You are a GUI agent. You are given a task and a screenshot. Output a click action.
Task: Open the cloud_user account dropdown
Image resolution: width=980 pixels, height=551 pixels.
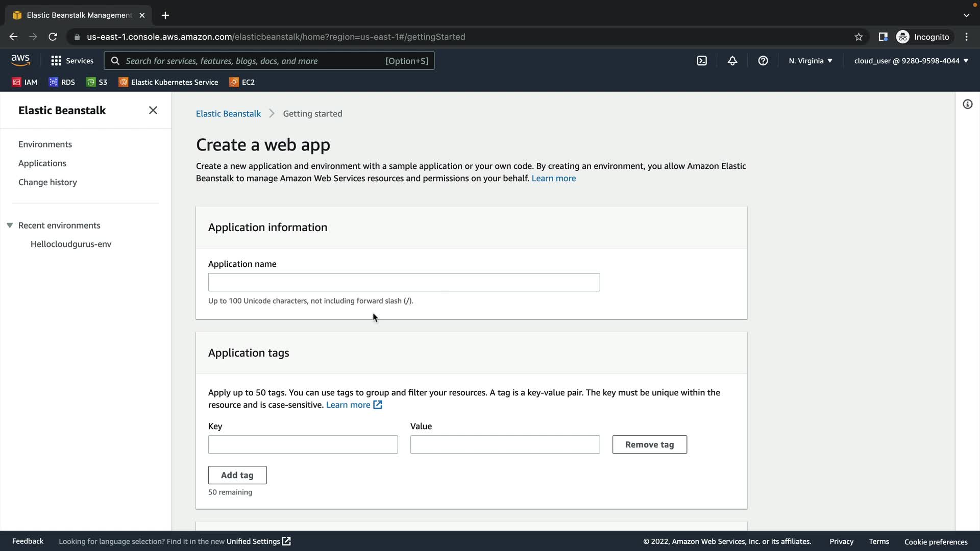click(x=911, y=61)
